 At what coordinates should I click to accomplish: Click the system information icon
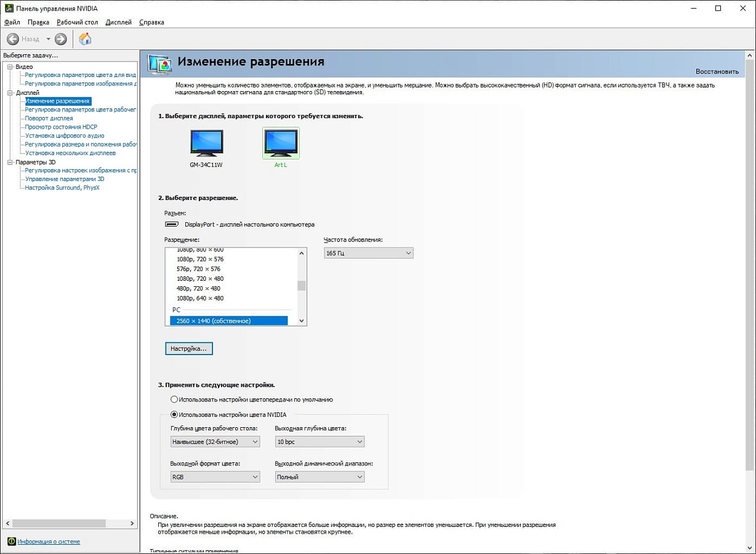click(12, 542)
